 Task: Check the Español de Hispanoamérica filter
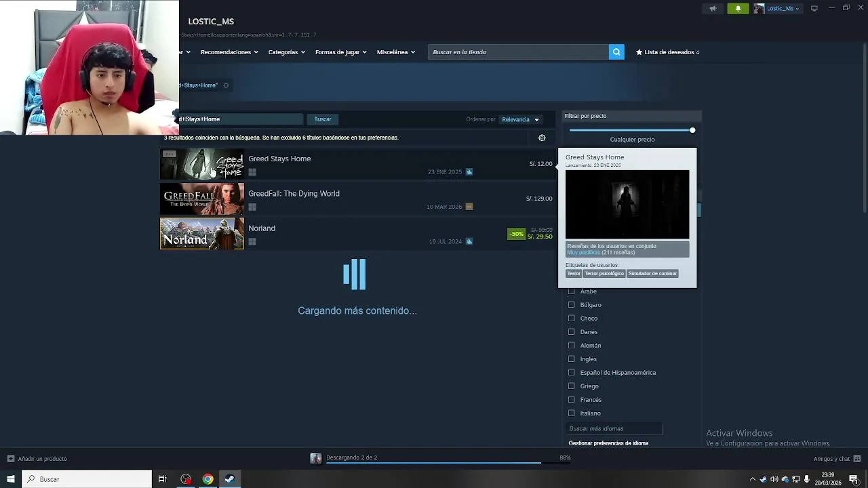tap(572, 373)
